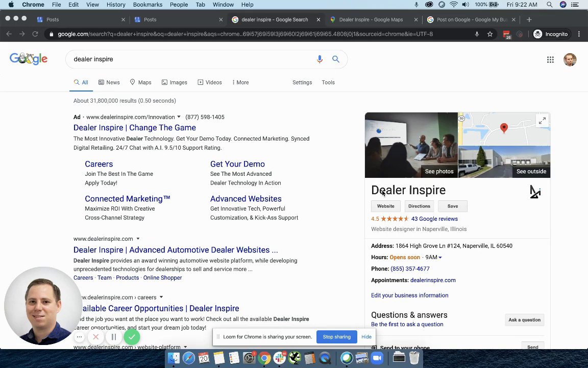Open the History menu in the menu bar
This screenshot has width=588, height=368.
[116, 5]
